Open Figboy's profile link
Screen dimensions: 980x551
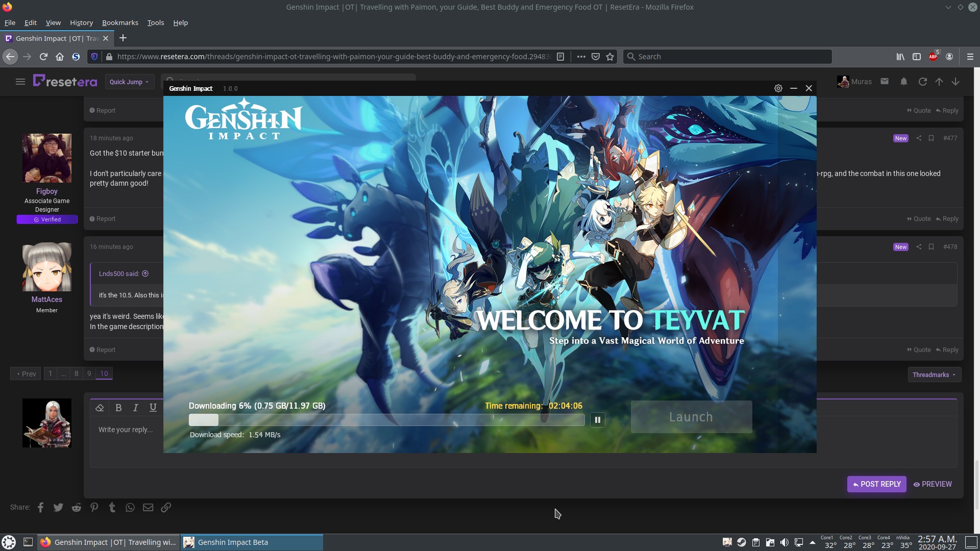click(46, 191)
